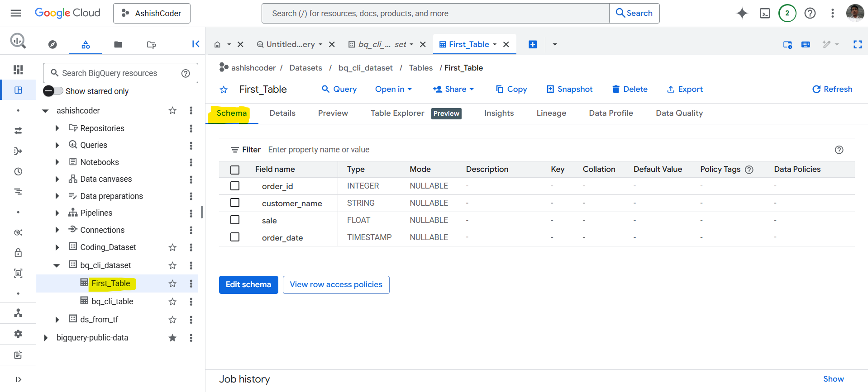Star the bq_cli_table table
Viewport: 868px width, 392px height.
tap(172, 302)
